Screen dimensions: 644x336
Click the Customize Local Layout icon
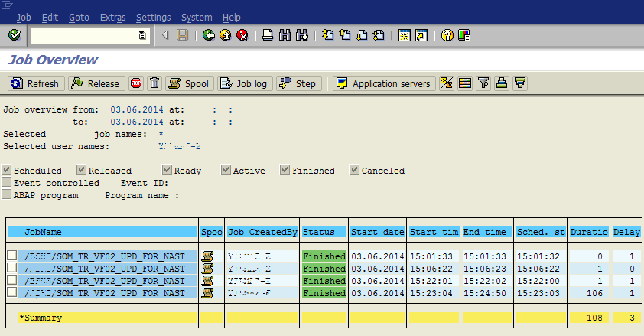click(x=464, y=35)
